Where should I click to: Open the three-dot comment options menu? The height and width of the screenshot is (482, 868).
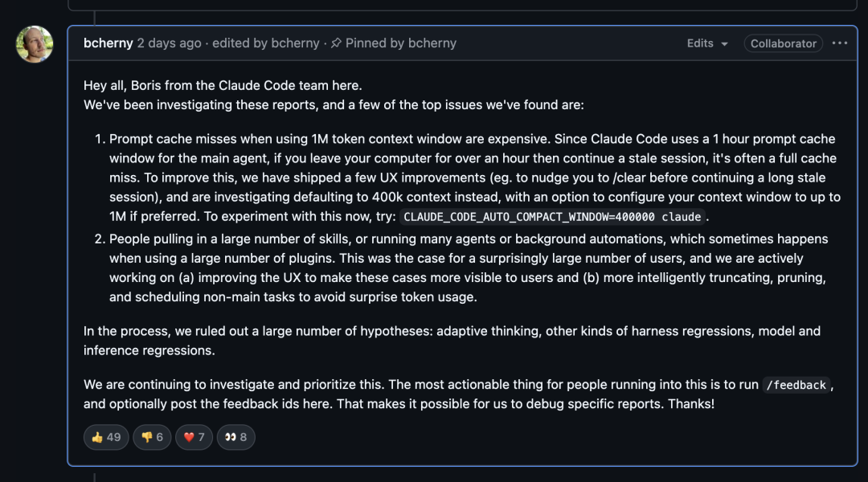(x=840, y=43)
